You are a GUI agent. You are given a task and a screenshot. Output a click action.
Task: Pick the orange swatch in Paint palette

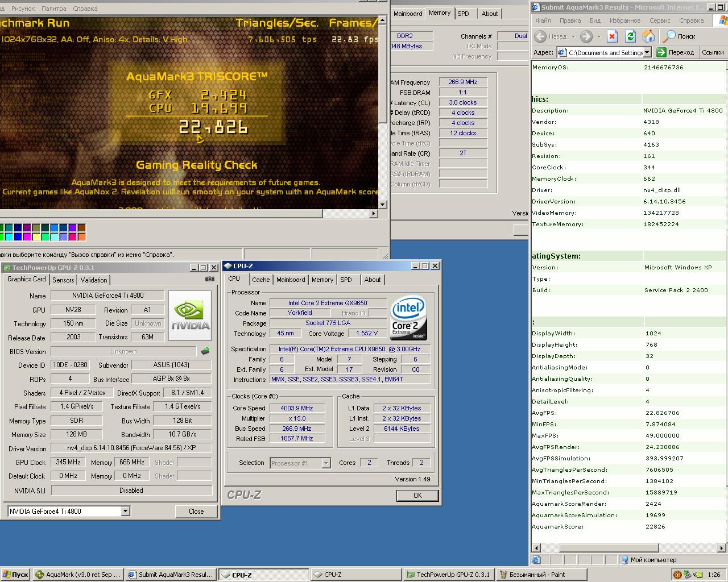point(82,237)
